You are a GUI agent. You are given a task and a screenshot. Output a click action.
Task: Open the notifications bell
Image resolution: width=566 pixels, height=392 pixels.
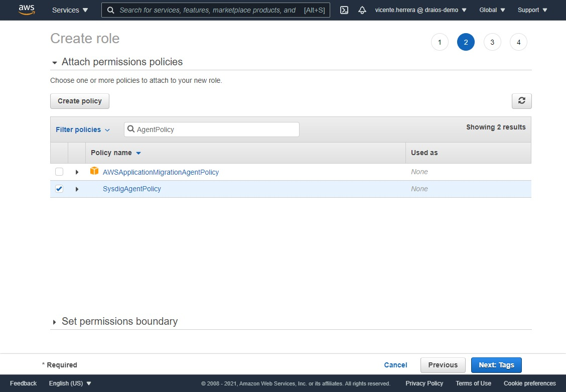click(362, 10)
